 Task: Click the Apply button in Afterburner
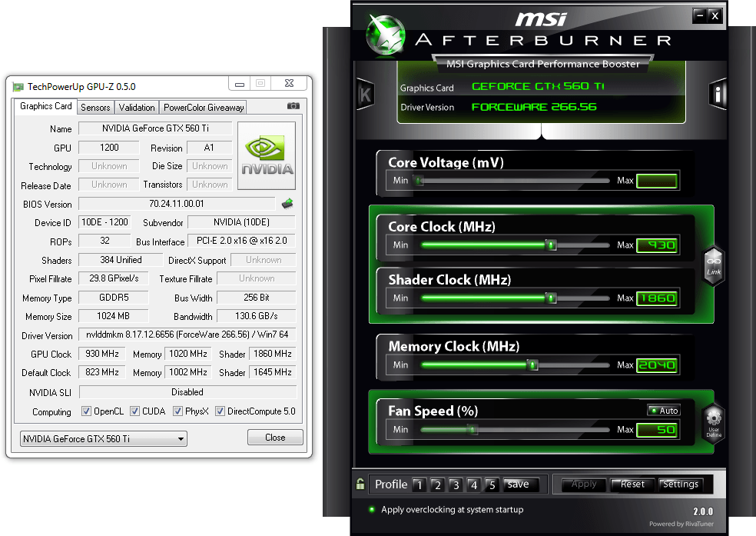coord(584,484)
